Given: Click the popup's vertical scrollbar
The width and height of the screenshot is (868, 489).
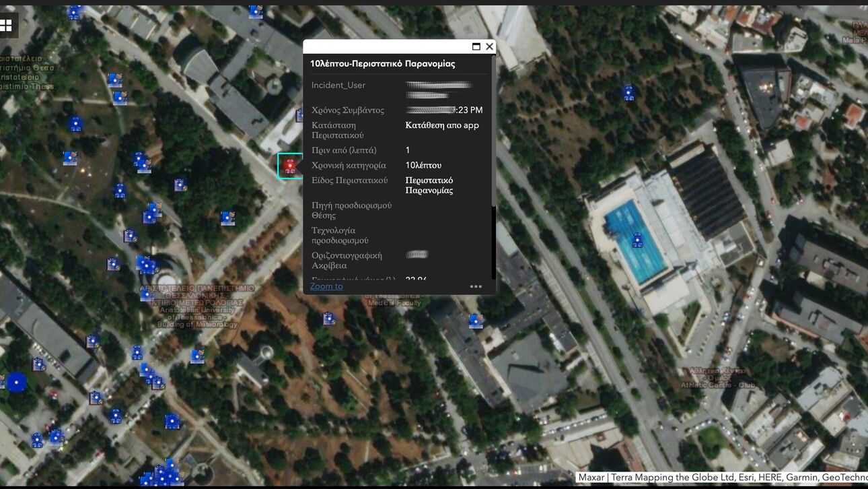Looking at the screenshot, I should pos(493,242).
